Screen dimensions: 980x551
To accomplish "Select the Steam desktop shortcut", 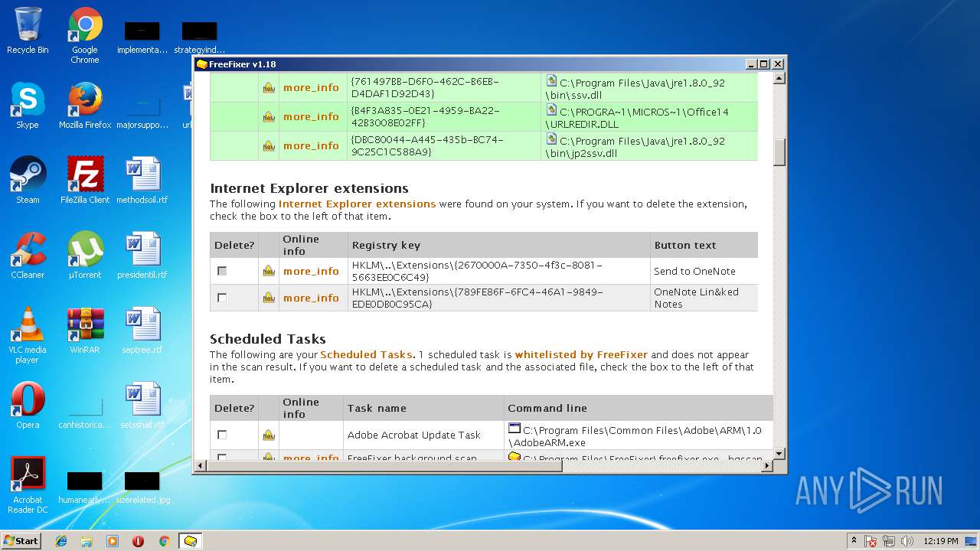I will [28, 181].
